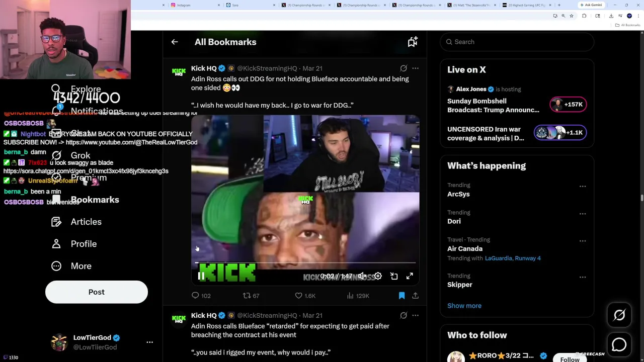The height and width of the screenshot is (362, 644).
Task: View analytics showing 129K views
Action: (358, 296)
